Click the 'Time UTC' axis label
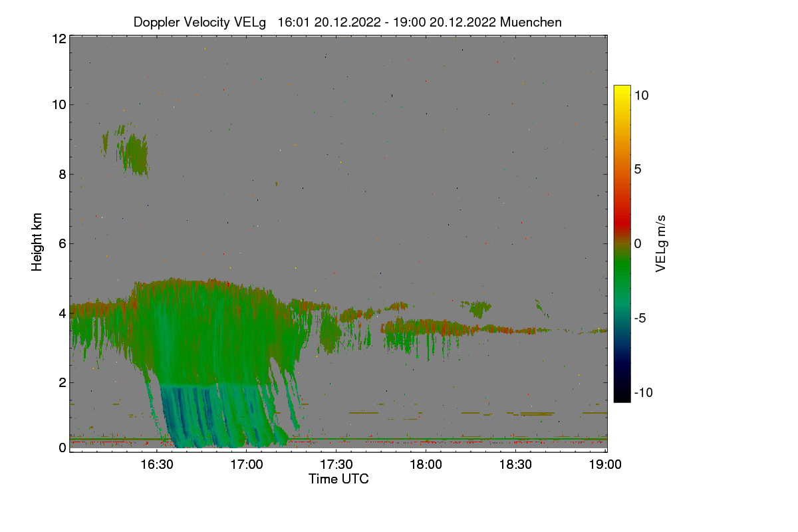Viewport: 798px width, 532px height. [x=338, y=479]
